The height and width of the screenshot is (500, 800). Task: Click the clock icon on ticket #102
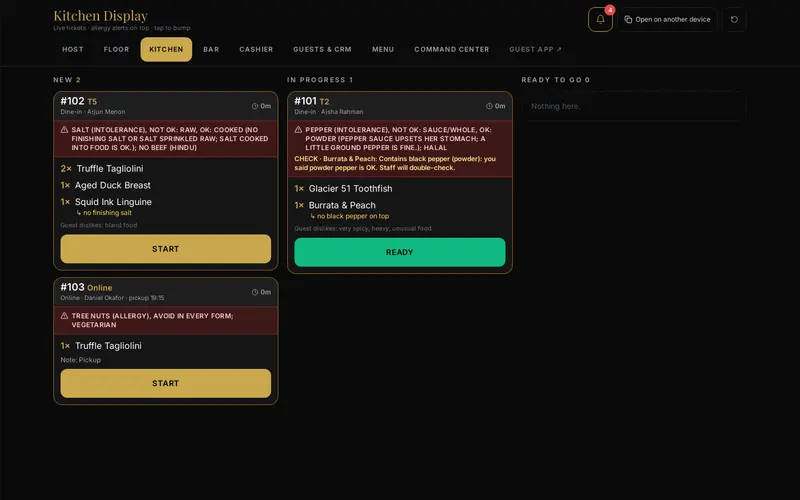[255, 106]
